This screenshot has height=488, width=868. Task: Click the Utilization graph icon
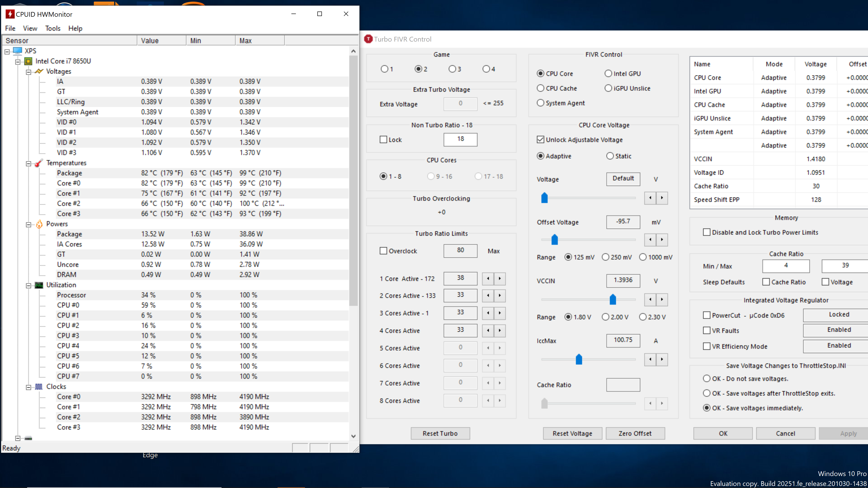[39, 285]
